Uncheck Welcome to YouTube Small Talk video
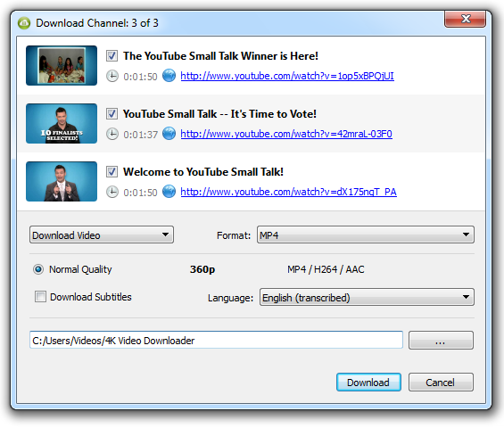This screenshot has width=504, height=428. pos(112,171)
